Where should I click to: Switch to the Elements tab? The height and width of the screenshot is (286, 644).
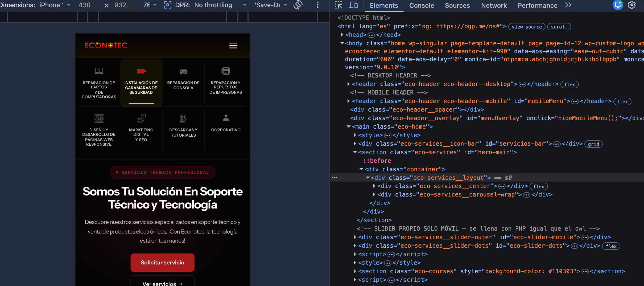tap(384, 6)
